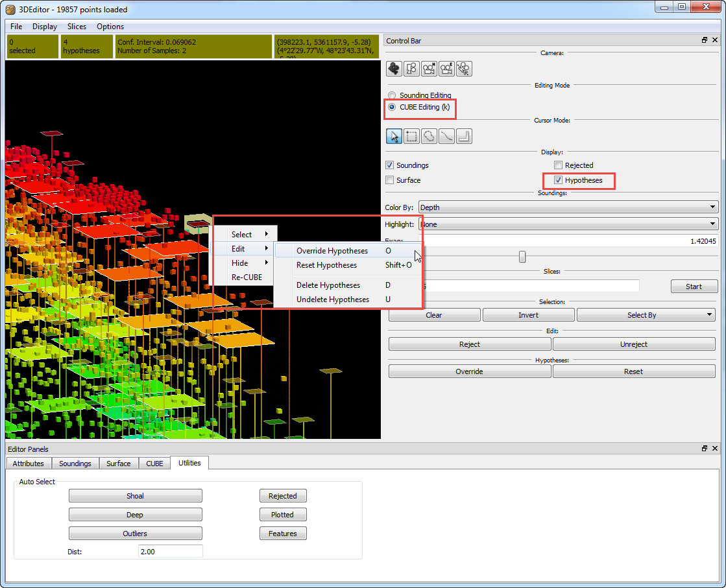Image resolution: width=726 pixels, height=588 pixels.
Task: Click the Dist value input field
Action: click(x=170, y=551)
